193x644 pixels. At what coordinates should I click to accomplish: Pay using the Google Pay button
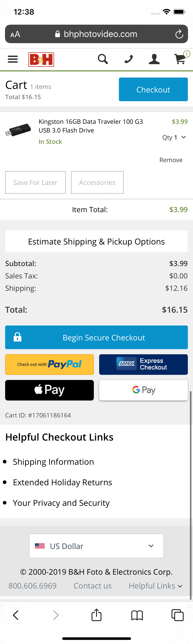pos(143,390)
